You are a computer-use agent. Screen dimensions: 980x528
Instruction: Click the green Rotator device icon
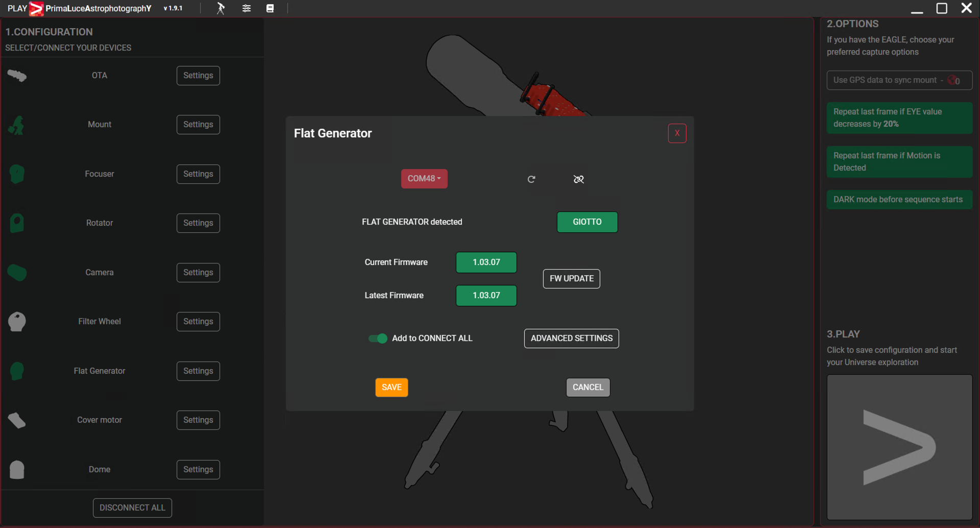[17, 223]
